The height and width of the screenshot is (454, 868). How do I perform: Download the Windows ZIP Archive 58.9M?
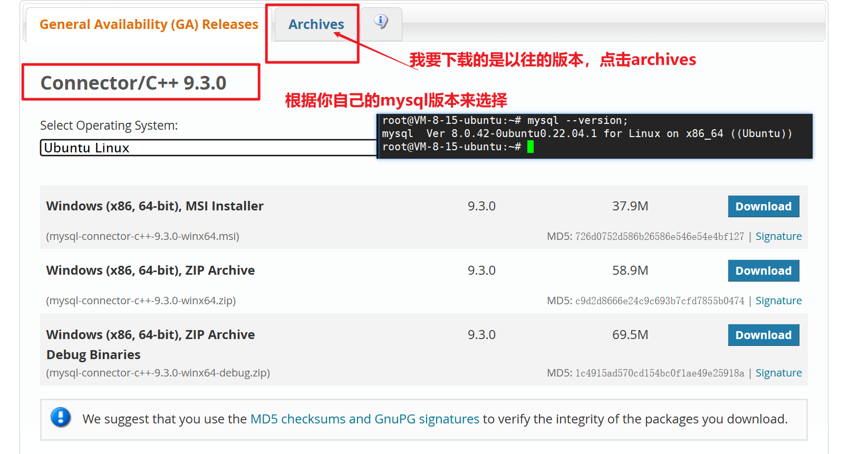(x=764, y=271)
